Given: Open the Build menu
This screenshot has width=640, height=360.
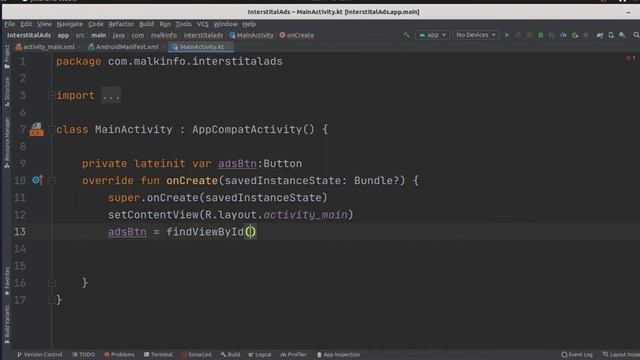Looking at the screenshot, I should coord(147,24).
